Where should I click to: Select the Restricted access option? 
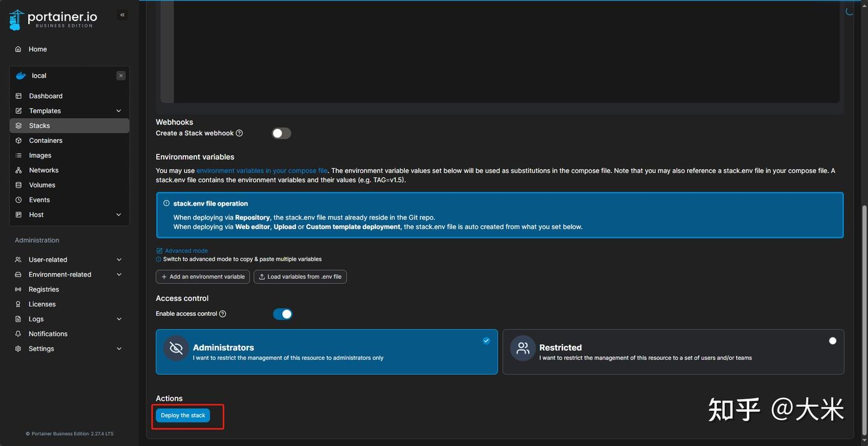[673, 352]
